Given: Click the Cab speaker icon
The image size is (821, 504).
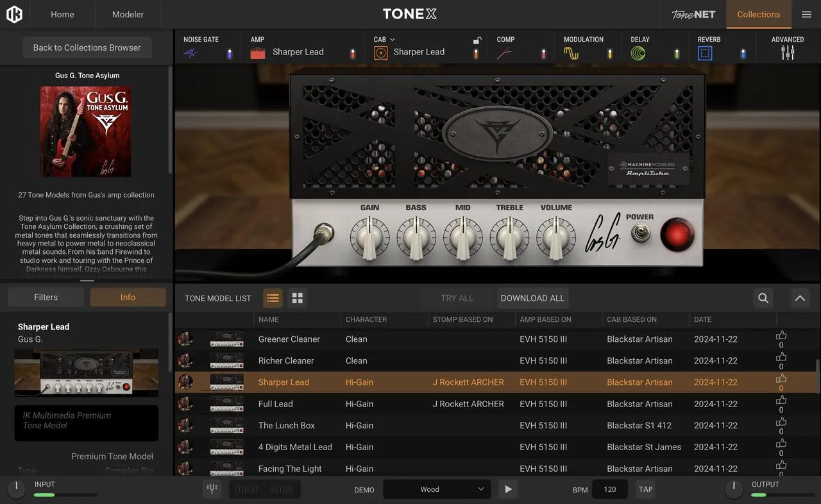Looking at the screenshot, I should pos(381,53).
